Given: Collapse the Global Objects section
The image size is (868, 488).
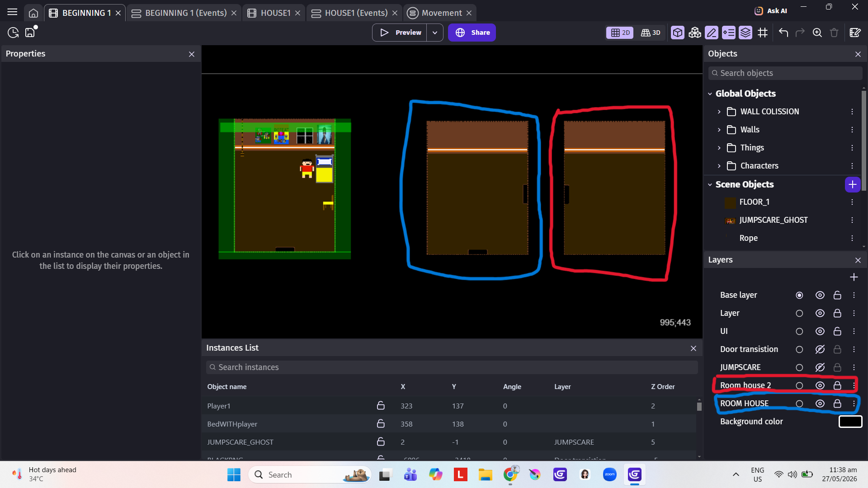Looking at the screenshot, I should coord(710,94).
